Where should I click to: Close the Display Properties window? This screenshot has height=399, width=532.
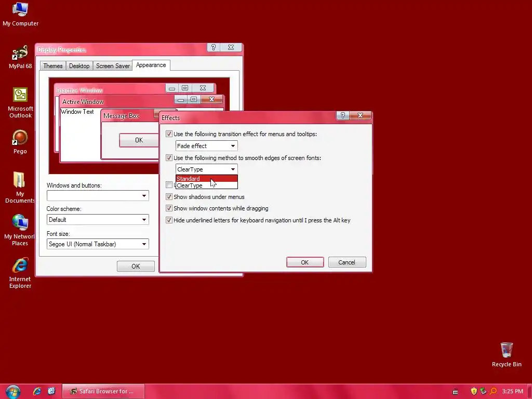pyautogui.click(x=231, y=47)
